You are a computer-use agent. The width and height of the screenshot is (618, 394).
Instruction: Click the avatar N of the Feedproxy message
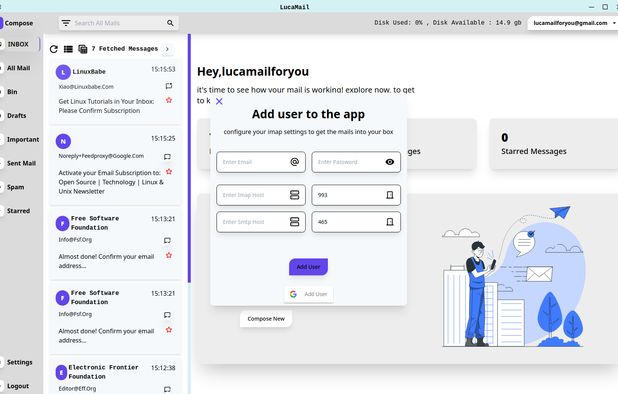click(x=63, y=141)
